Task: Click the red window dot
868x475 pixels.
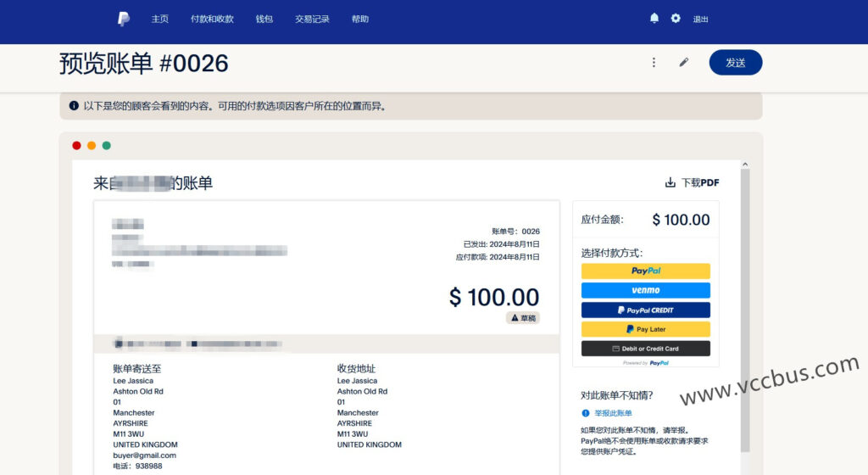Action: (x=76, y=145)
